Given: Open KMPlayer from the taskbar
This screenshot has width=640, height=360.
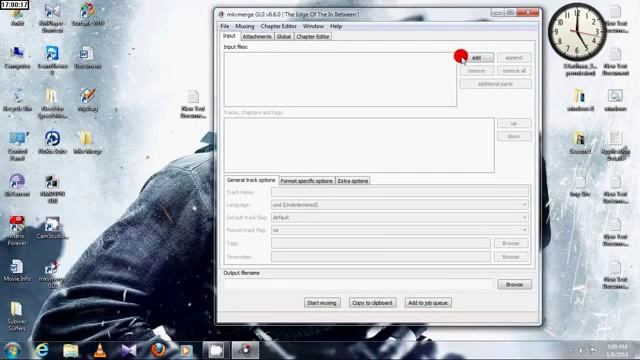Looking at the screenshot, I should coord(129,350).
